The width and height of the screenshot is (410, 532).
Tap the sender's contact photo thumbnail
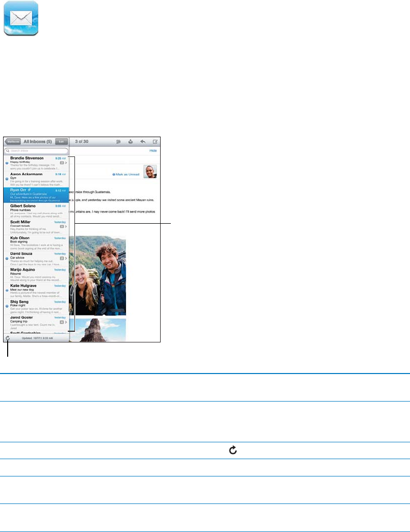[x=150, y=171]
